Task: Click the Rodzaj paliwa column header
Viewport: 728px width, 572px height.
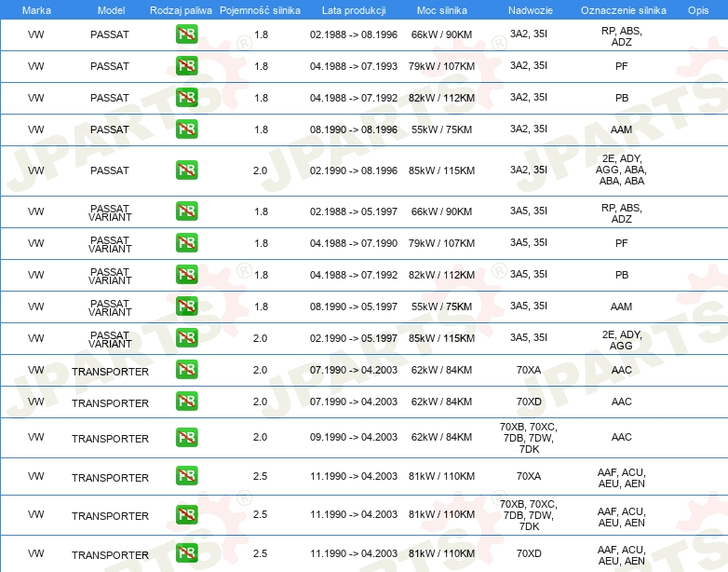Action: pos(181,10)
